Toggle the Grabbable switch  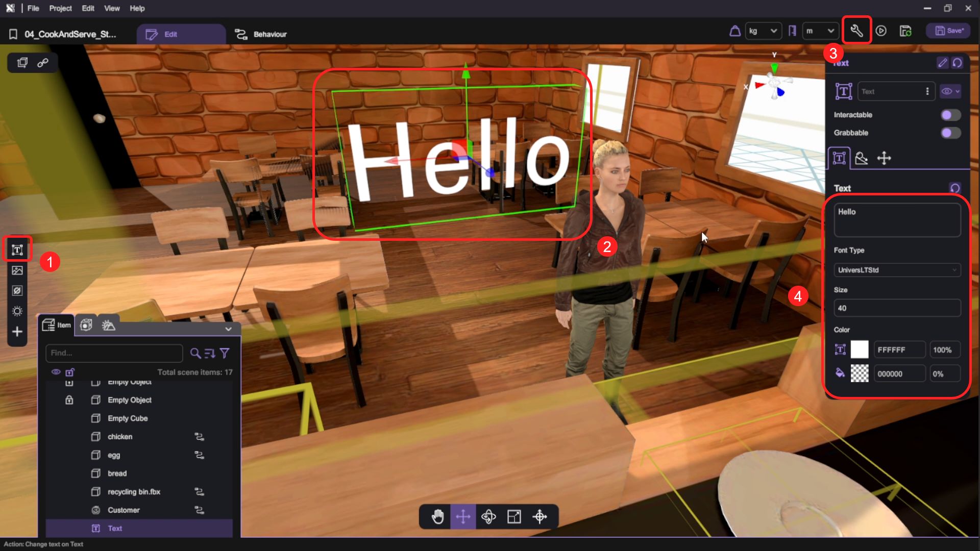pos(950,133)
